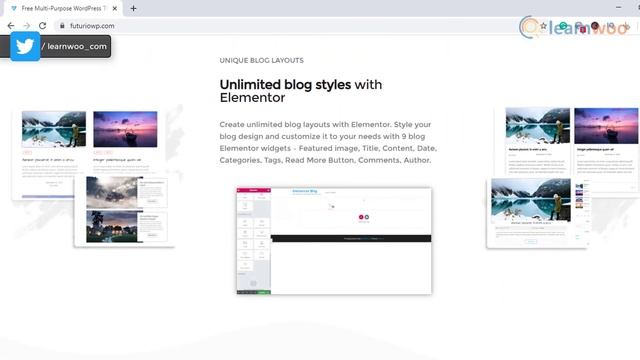This screenshot has width=640, height=360.
Task: Click the paragraph about Elementor blog widgets
Action: 328,142
